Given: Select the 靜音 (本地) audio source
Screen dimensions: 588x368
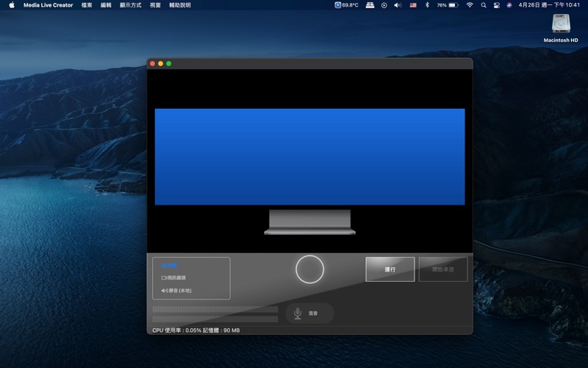Looking at the screenshot, I should click(x=176, y=291).
